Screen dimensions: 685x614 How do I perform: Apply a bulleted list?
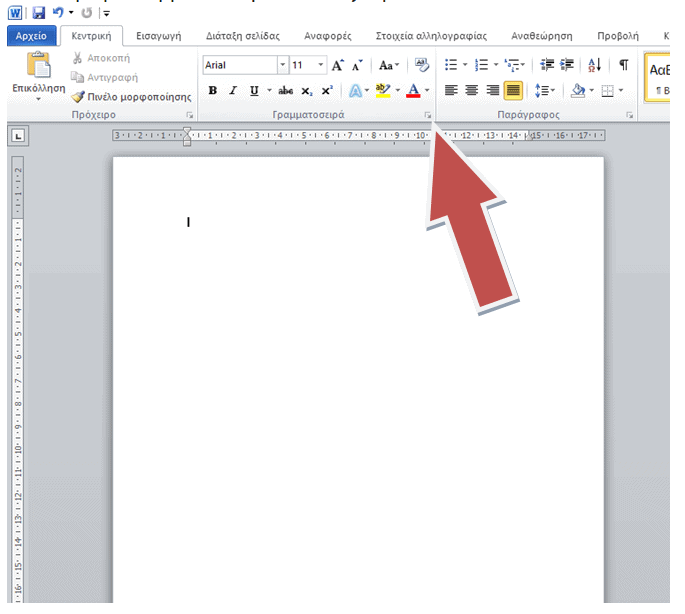451,65
